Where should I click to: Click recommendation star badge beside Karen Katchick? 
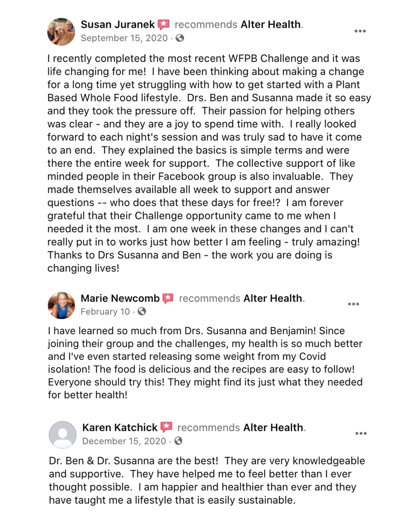167,427
